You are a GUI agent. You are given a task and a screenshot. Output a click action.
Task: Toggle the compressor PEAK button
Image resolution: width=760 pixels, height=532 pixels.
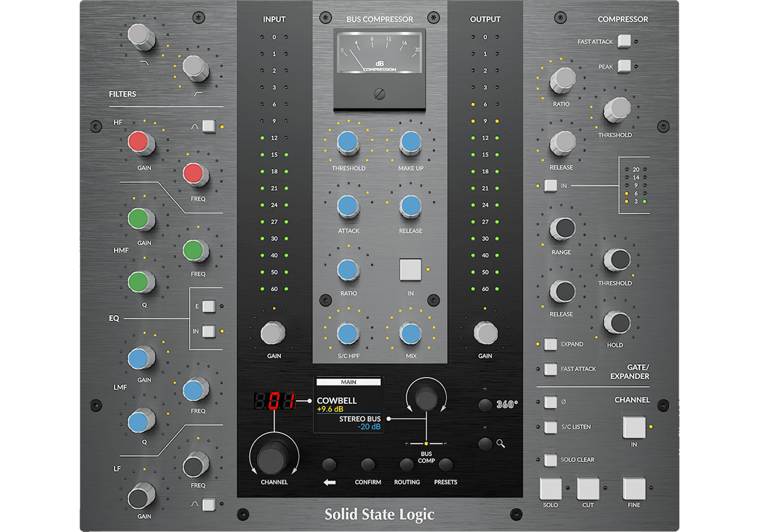[624, 66]
